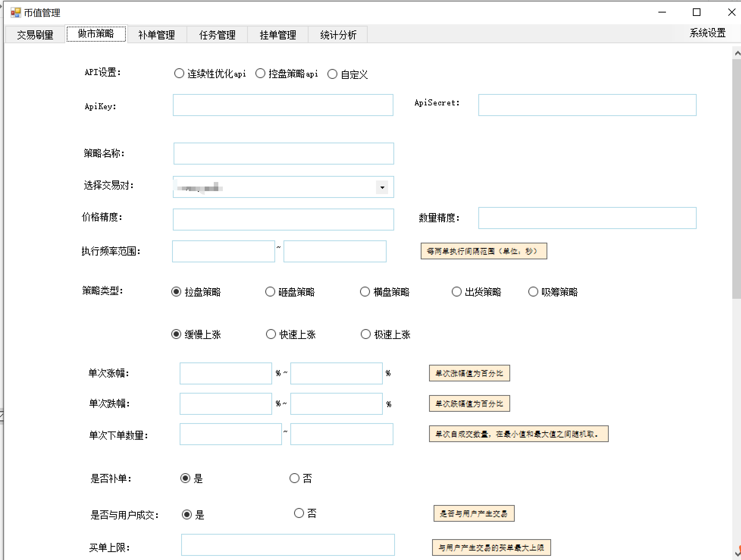Click the 每两单执行间隔范围 hint label
Screen dimensions: 741x560
pos(484,251)
